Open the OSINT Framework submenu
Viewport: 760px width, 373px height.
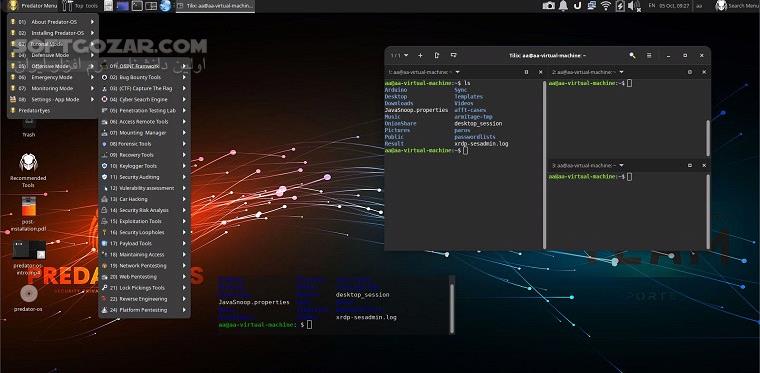[144, 66]
